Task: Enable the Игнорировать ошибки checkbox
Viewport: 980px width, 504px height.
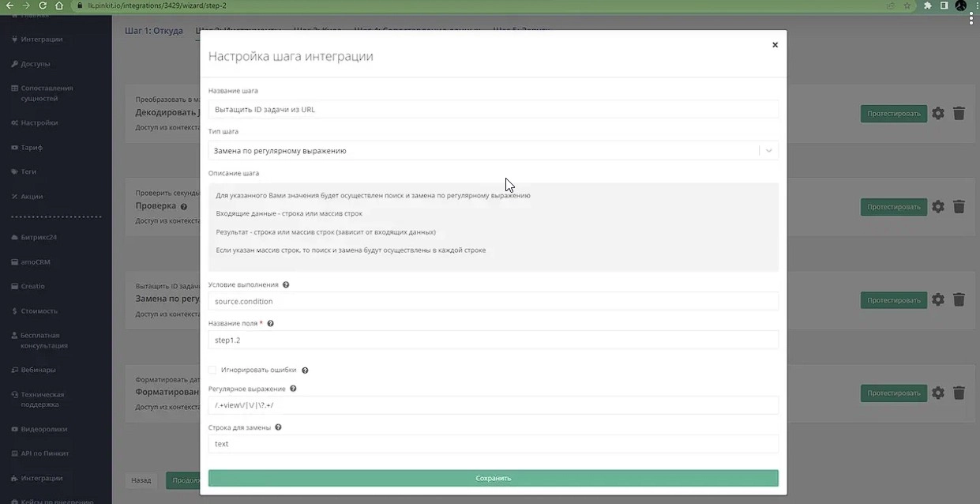Action: tap(212, 370)
